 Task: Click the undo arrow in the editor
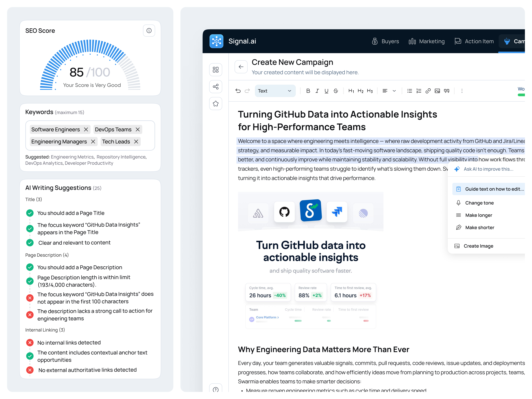click(238, 91)
